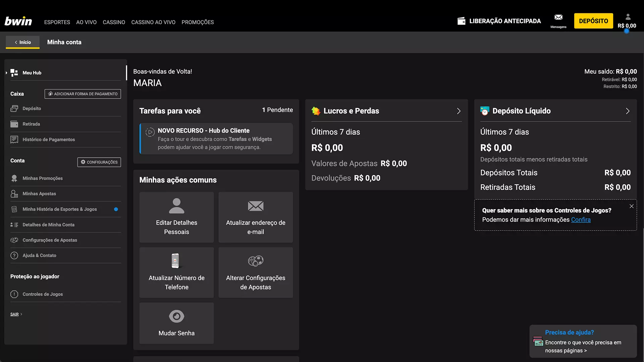This screenshot has height=362, width=644.
Task: Open the CASSINO menu
Action: click(114, 22)
